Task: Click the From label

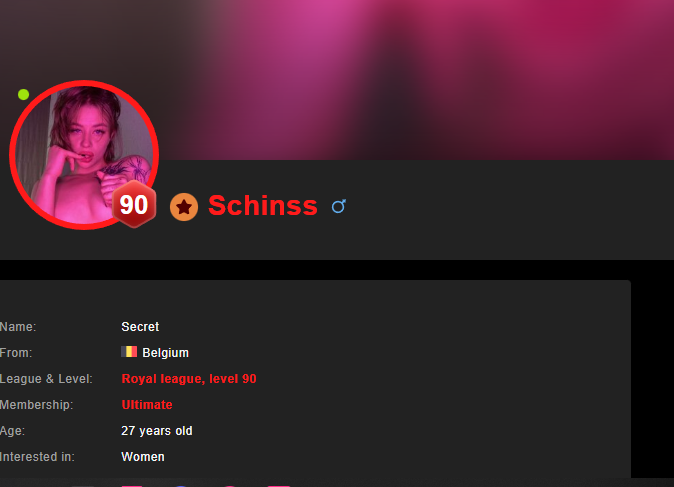Action: pos(16,352)
